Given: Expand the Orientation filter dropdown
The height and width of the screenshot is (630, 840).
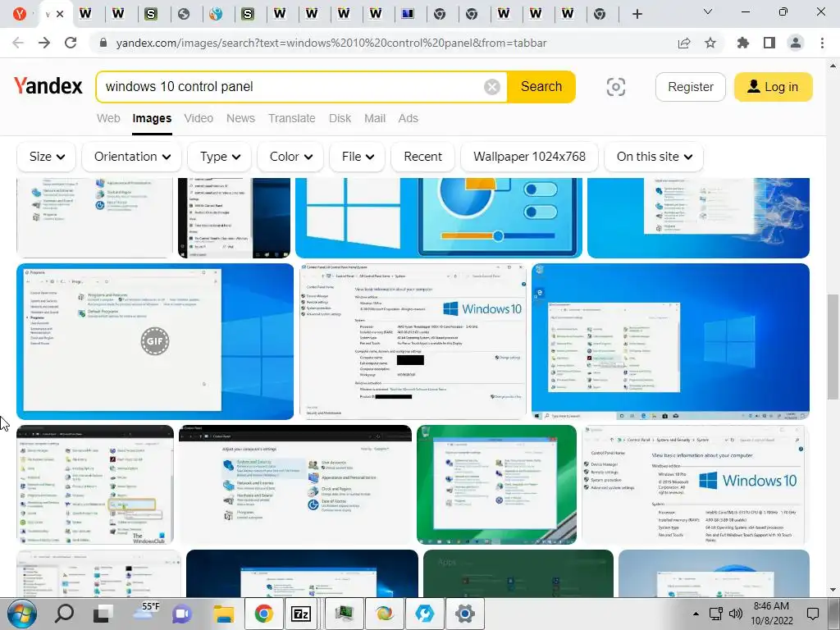Looking at the screenshot, I should point(132,157).
